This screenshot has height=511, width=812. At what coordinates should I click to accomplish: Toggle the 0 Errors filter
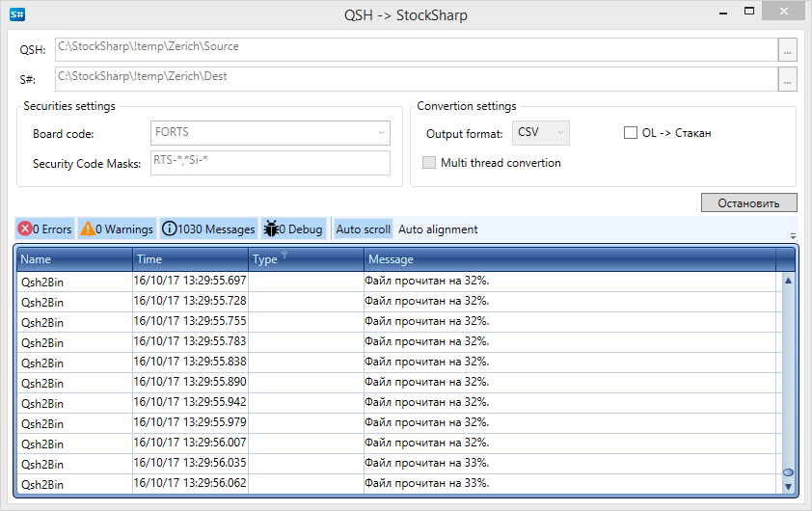(45, 229)
